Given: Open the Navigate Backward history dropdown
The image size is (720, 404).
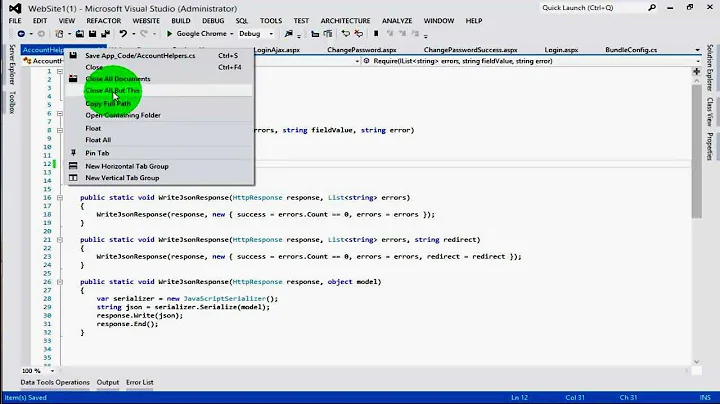Looking at the screenshot, I should point(31,34).
